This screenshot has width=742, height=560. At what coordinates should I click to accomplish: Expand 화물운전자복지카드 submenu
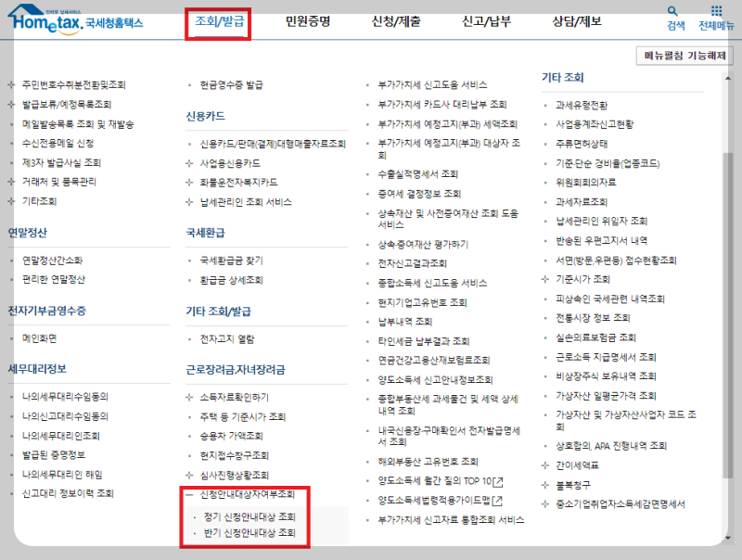tap(189, 183)
